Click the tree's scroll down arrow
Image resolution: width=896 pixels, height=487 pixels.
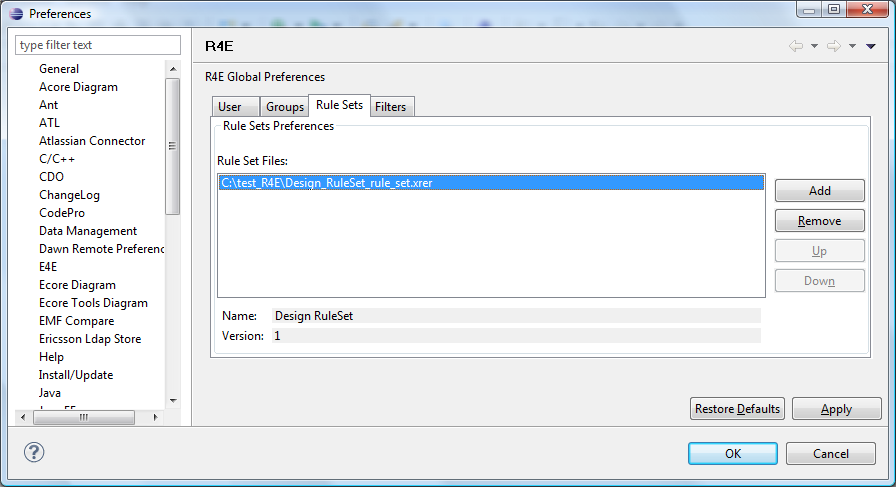pos(173,401)
